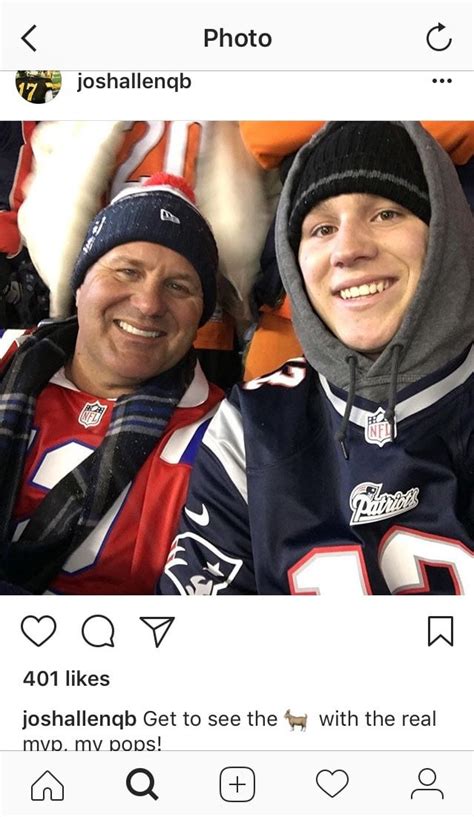The height and width of the screenshot is (817, 474).
Task: Open the joshallenqb profile picture
Action: 39,86
